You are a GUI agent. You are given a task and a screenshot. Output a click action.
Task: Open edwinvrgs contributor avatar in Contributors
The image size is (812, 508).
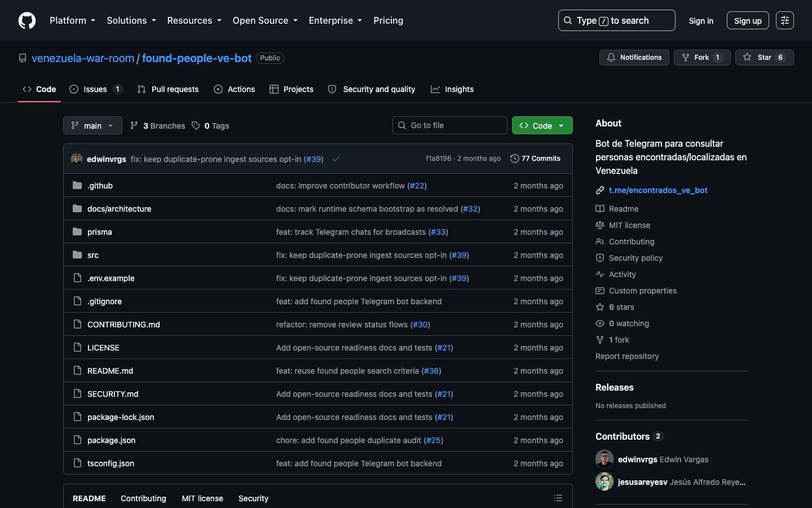pyautogui.click(x=604, y=459)
